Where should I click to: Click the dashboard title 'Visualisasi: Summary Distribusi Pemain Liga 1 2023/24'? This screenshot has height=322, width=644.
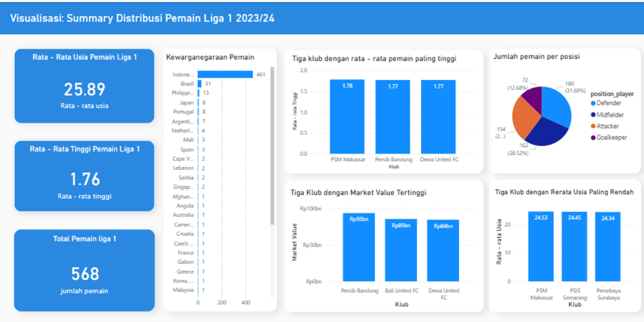(142, 18)
